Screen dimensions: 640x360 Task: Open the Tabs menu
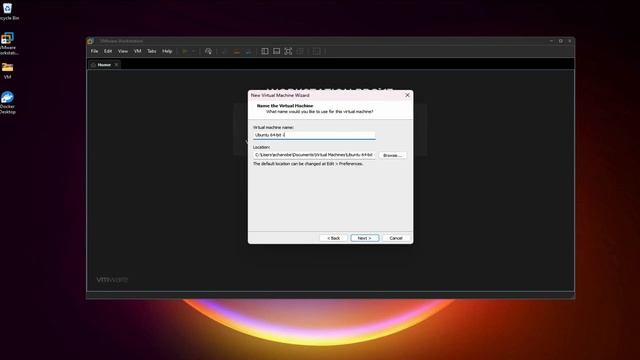(x=151, y=51)
